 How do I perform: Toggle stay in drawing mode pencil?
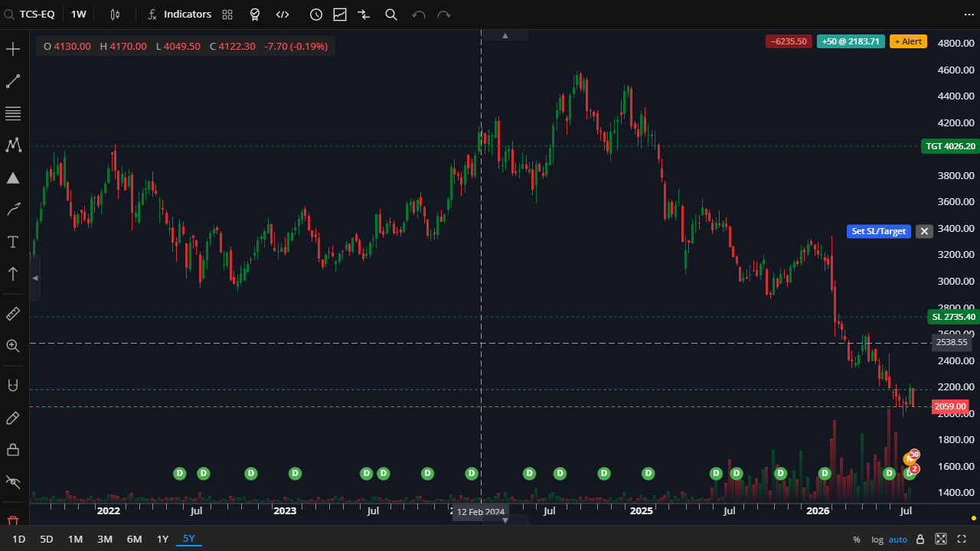[x=13, y=418]
